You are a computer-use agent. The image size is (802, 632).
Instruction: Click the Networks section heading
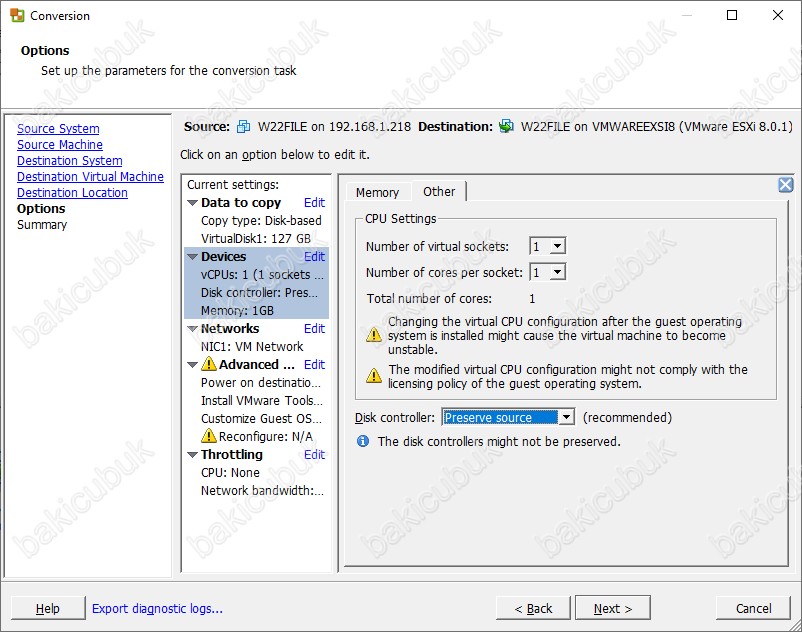tap(230, 328)
